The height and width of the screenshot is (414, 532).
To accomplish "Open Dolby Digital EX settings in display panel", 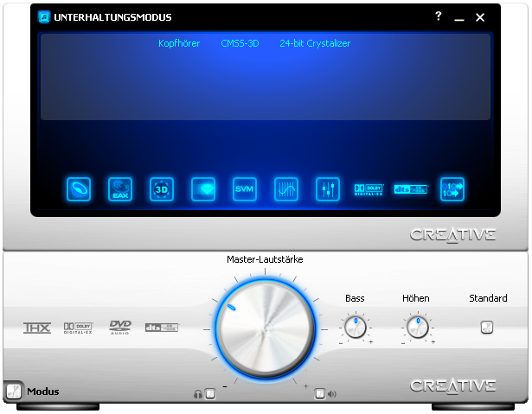I will tap(369, 190).
